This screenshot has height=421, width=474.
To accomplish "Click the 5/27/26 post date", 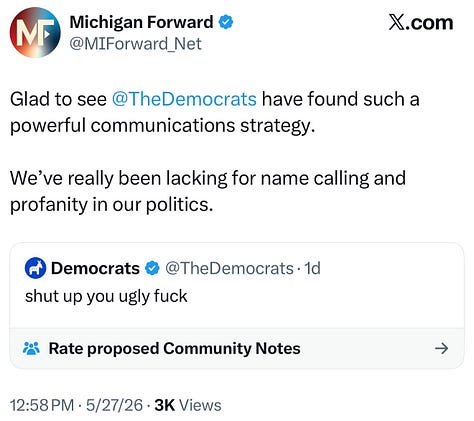I will [x=114, y=405].
